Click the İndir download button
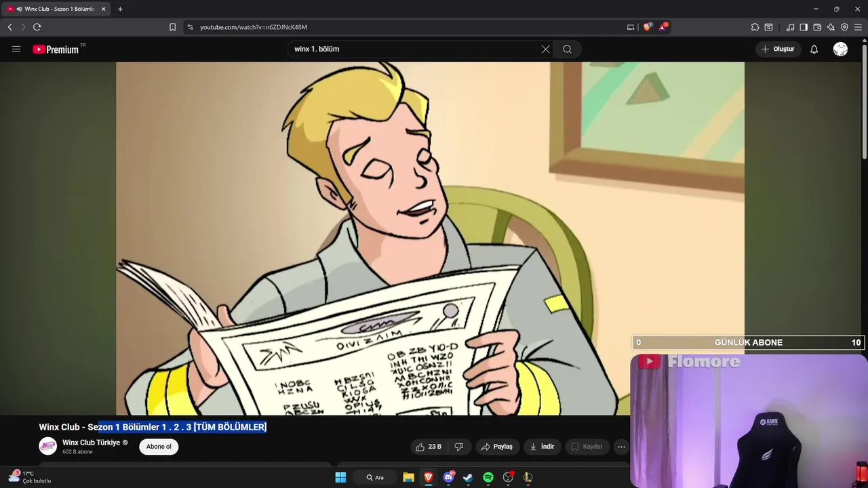Image resolution: width=868 pixels, height=488 pixels. [x=542, y=447]
